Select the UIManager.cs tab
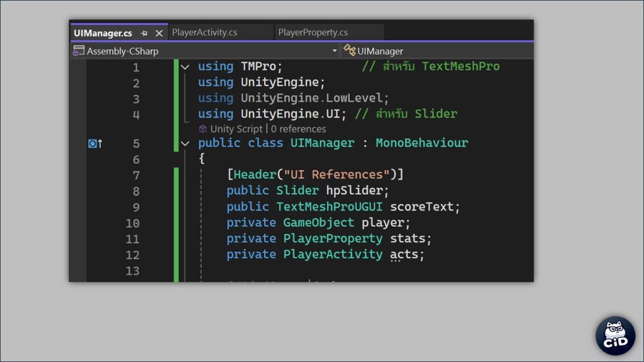The height and width of the screenshot is (362, 644). 103,33
